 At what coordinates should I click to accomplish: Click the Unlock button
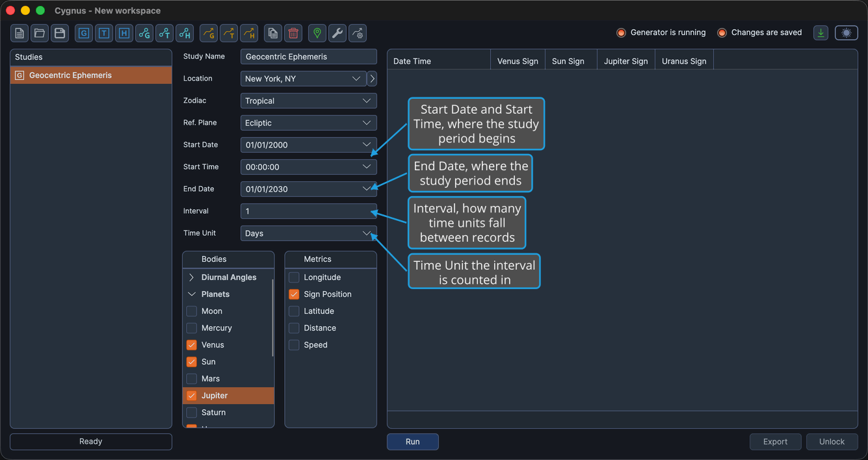tap(832, 442)
